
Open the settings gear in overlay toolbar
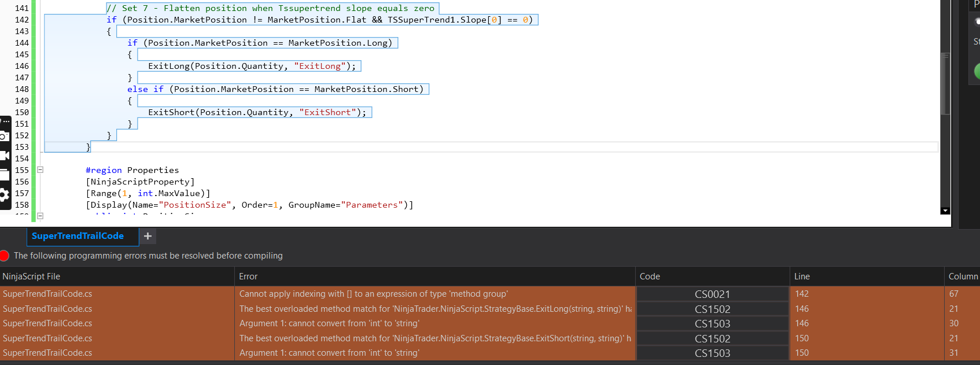[x=4, y=194]
